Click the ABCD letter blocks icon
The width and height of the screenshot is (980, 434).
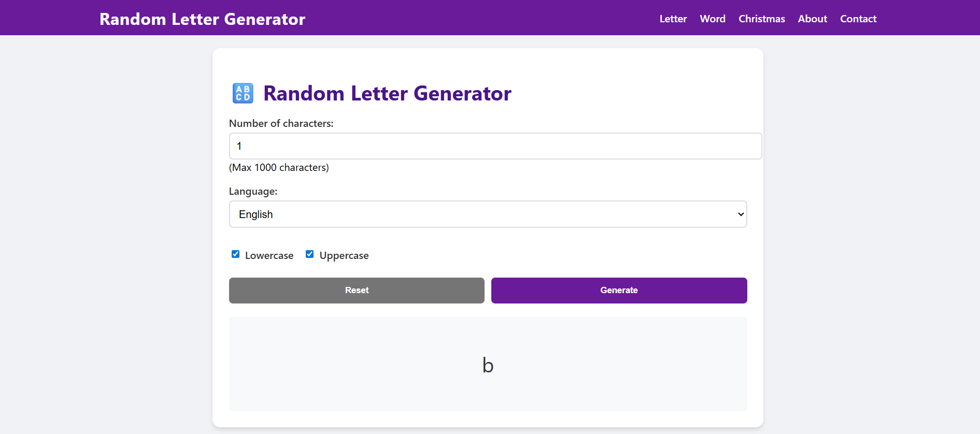[243, 93]
